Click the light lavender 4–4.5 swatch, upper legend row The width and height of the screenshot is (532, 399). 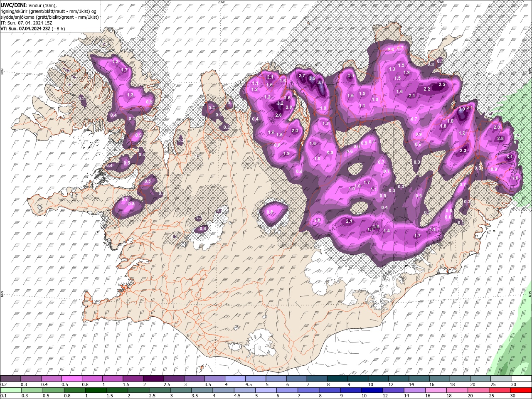(235, 379)
